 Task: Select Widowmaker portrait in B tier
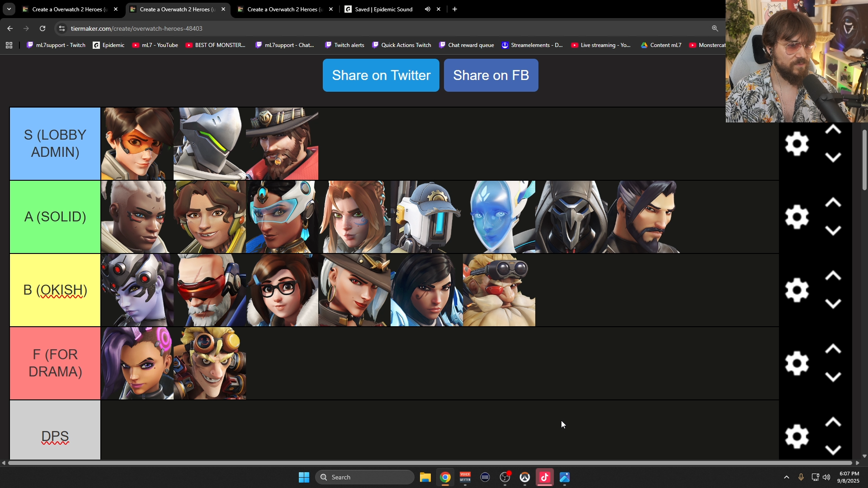click(137, 290)
